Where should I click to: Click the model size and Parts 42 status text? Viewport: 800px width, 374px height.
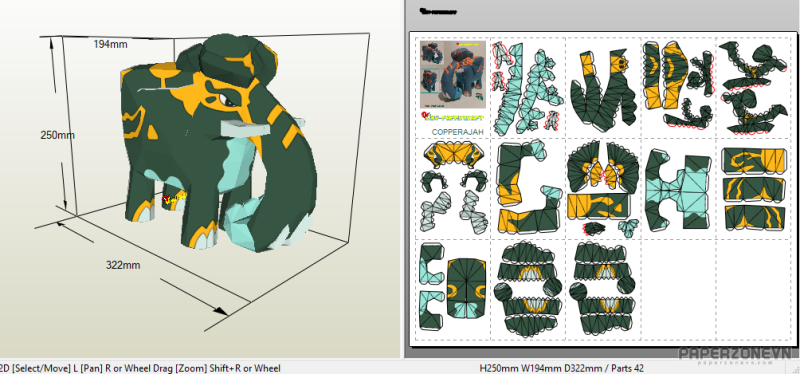pos(562,368)
